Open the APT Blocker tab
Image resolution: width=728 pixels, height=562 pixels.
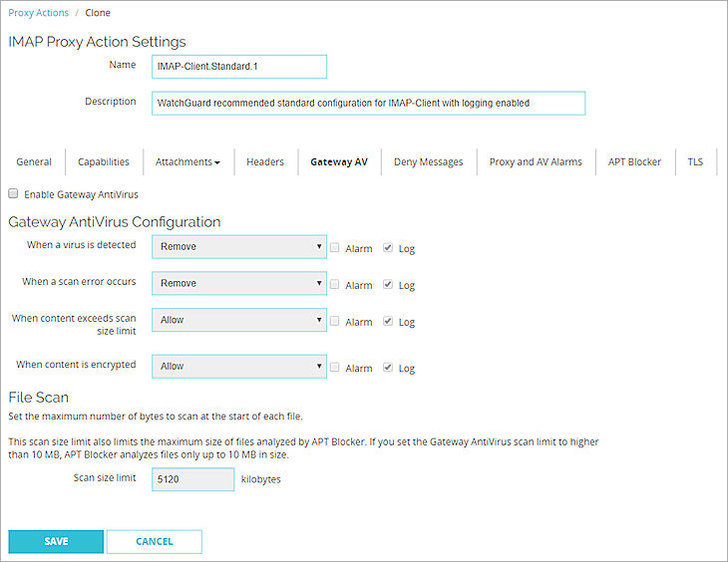[x=634, y=162]
